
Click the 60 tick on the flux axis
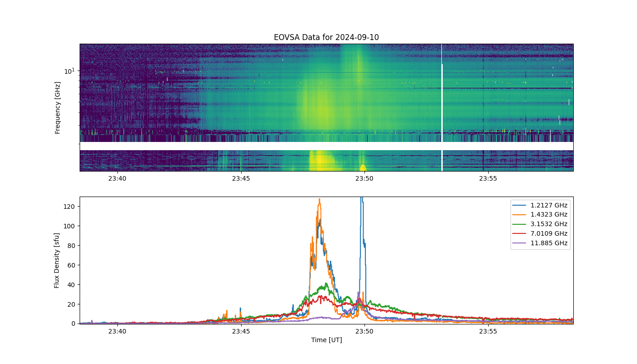71,265
